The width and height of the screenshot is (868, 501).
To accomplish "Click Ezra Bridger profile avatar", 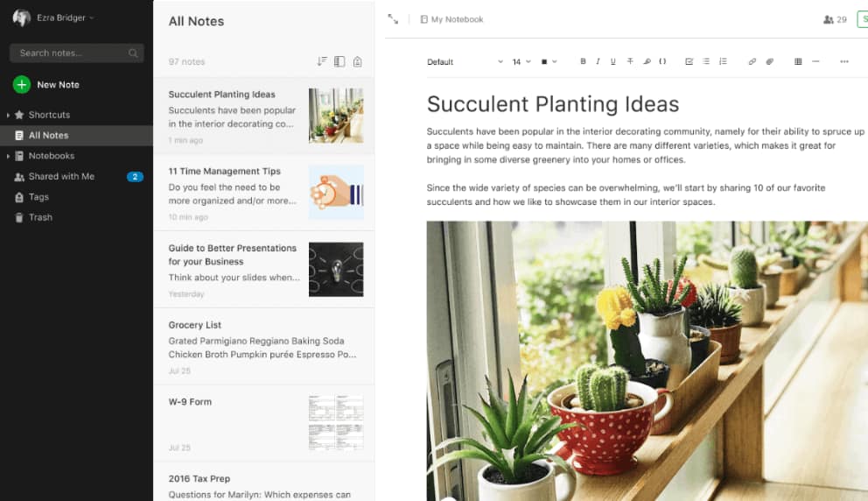I will tap(22, 18).
